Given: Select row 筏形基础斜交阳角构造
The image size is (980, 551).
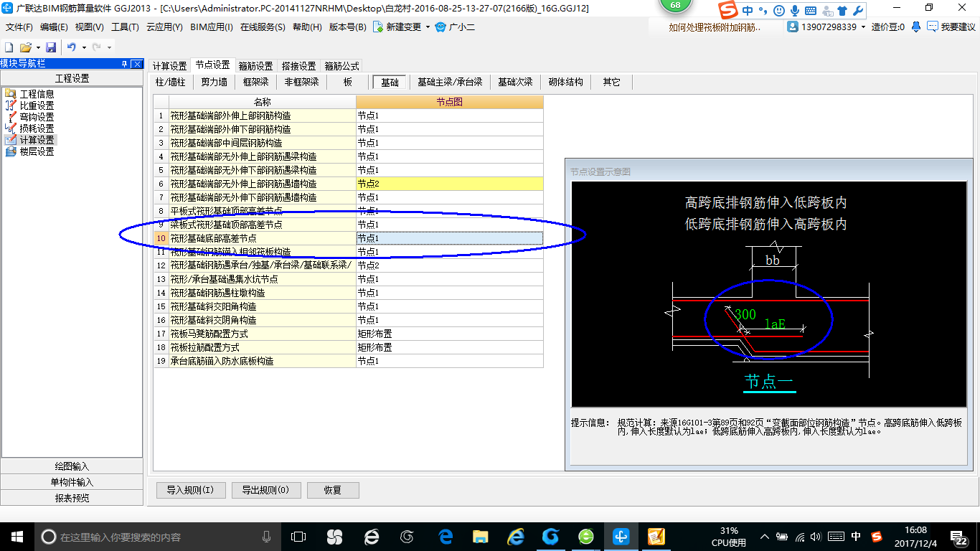Looking at the screenshot, I should (x=263, y=306).
